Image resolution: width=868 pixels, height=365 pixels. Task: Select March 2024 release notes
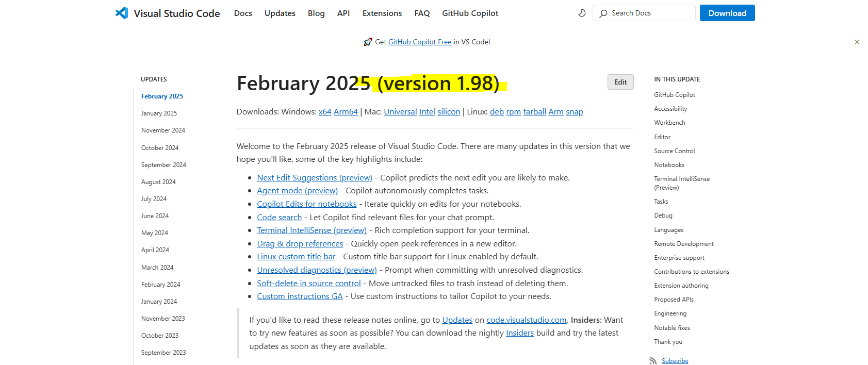[x=157, y=268]
